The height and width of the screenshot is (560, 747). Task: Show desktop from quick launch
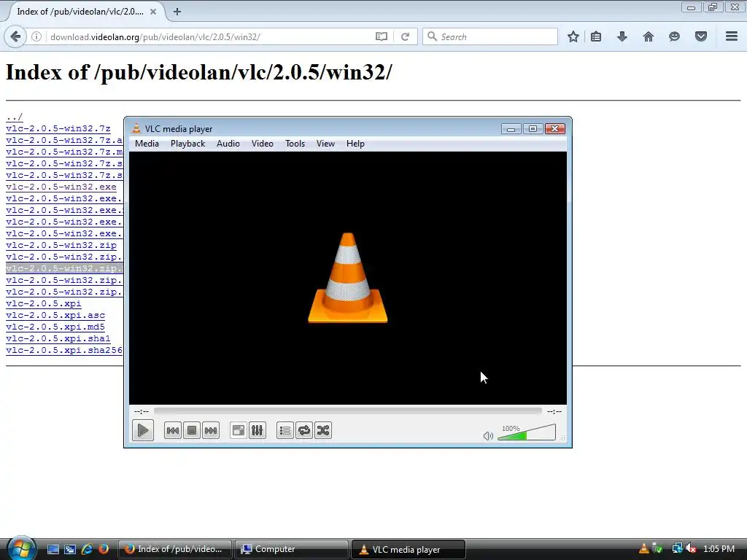[x=53, y=549]
